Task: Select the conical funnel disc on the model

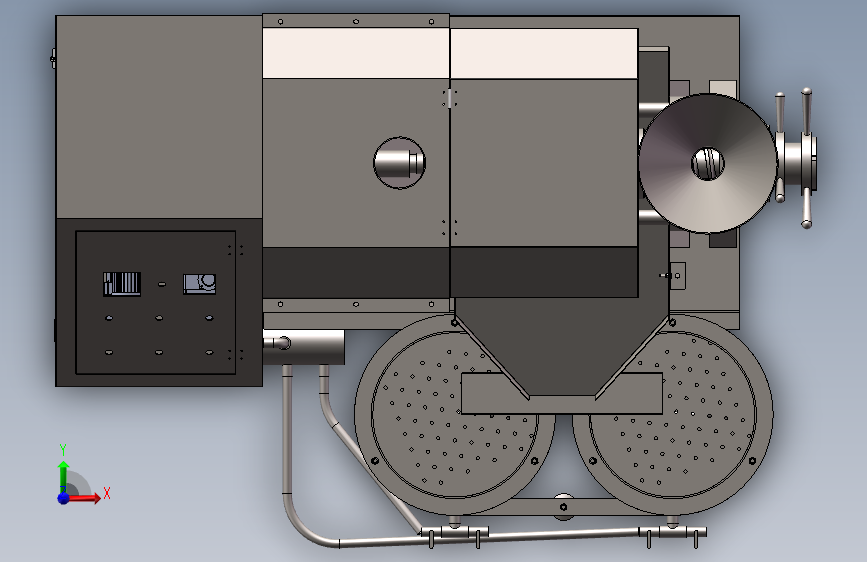Action: [x=708, y=163]
